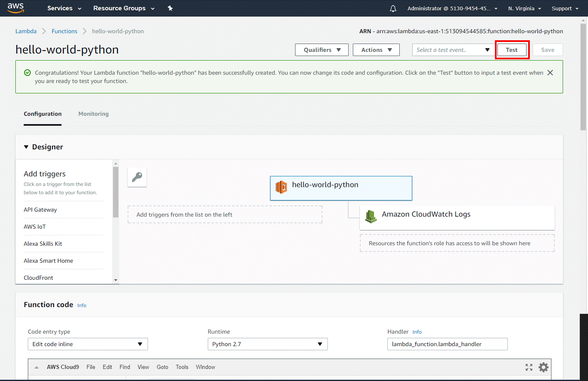The image size is (588, 381).
Task: Open the Services menu
Action: [64, 8]
